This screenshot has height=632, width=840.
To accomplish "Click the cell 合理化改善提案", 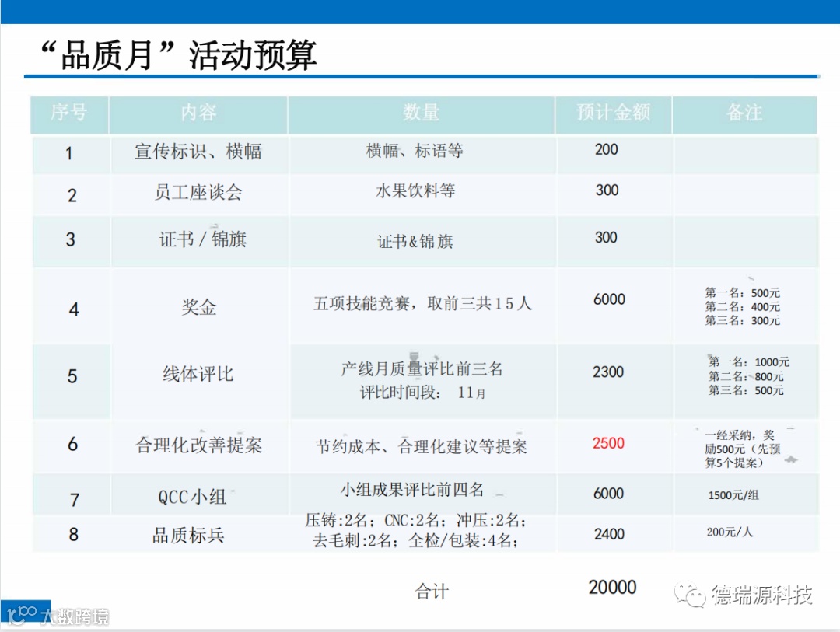I will (x=199, y=445).
